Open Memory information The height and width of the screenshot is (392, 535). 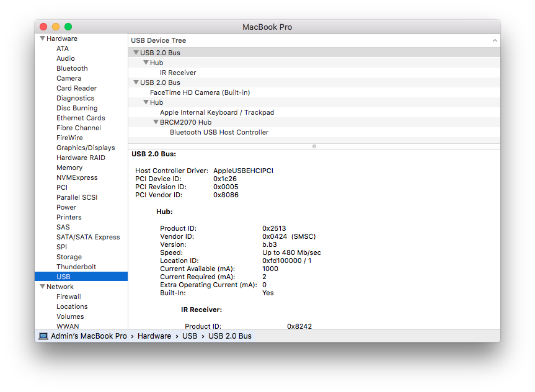pyautogui.click(x=69, y=167)
